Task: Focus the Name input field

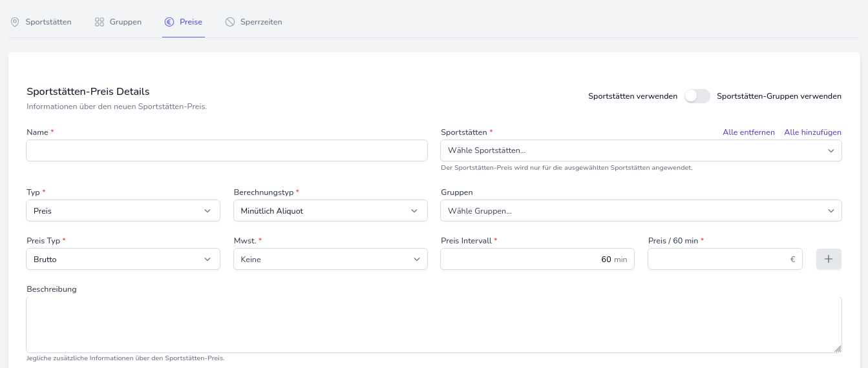Action: click(x=226, y=150)
